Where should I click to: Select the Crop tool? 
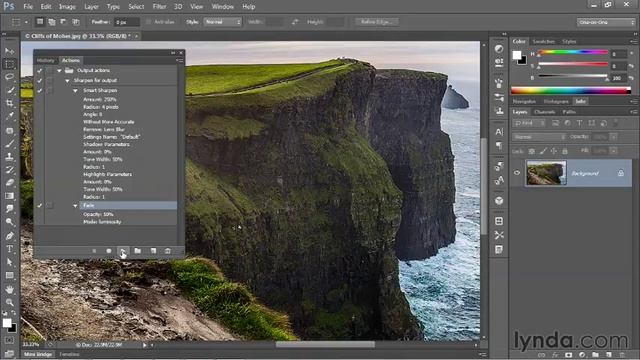[x=9, y=103]
